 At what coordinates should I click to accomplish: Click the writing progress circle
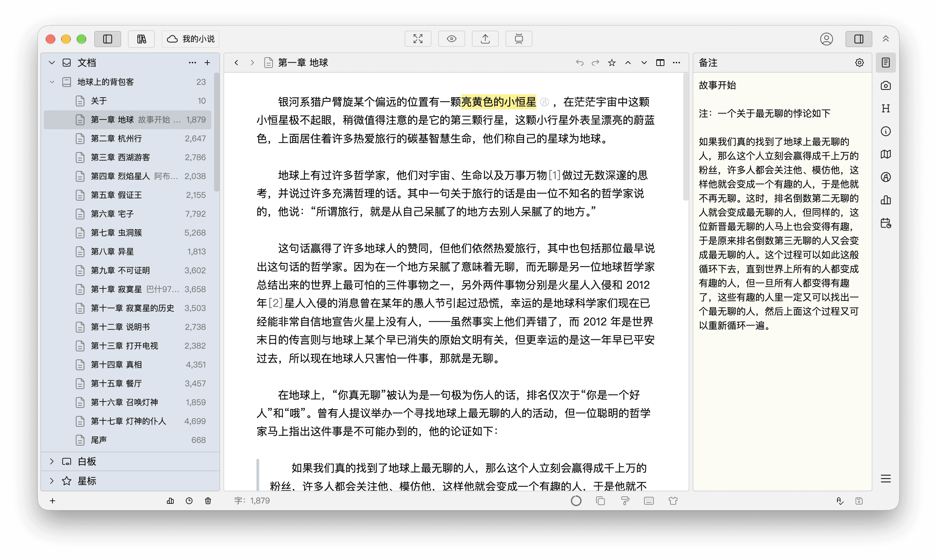pyautogui.click(x=576, y=501)
